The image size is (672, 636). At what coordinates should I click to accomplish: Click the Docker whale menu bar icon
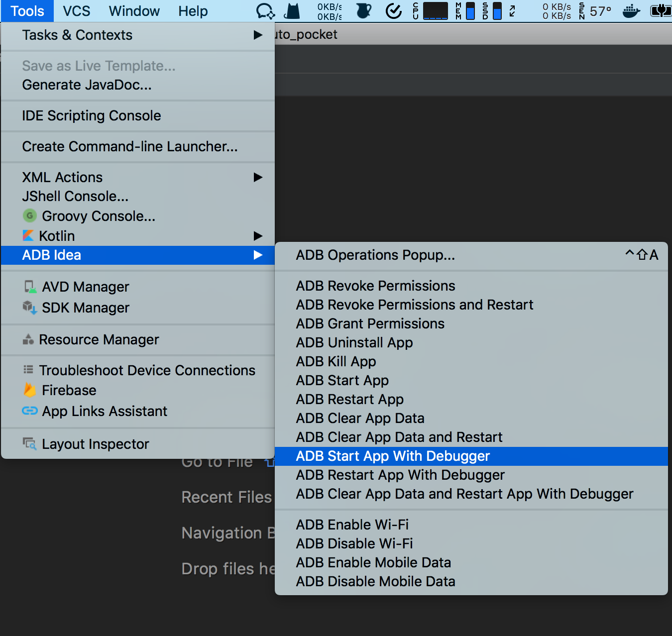631,11
